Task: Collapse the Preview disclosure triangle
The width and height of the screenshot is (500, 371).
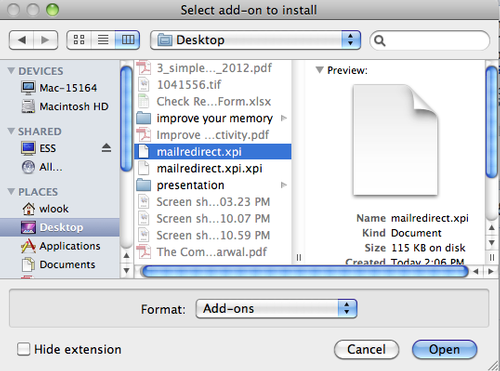Action: click(320, 70)
